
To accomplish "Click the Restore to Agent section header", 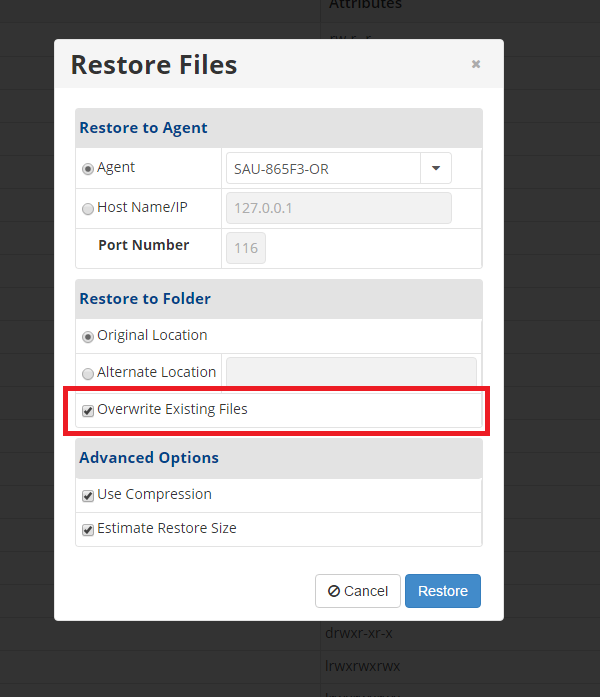I will click(144, 128).
